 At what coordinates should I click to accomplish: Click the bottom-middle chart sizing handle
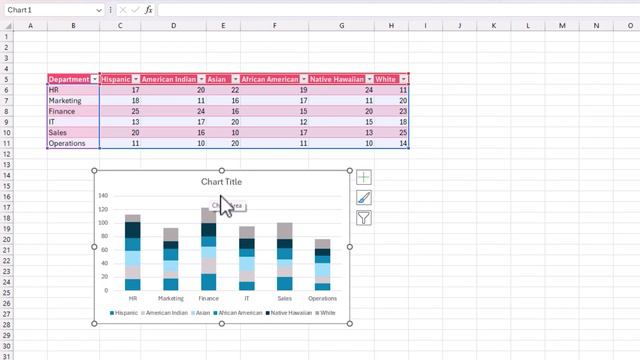click(x=222, y=324)
